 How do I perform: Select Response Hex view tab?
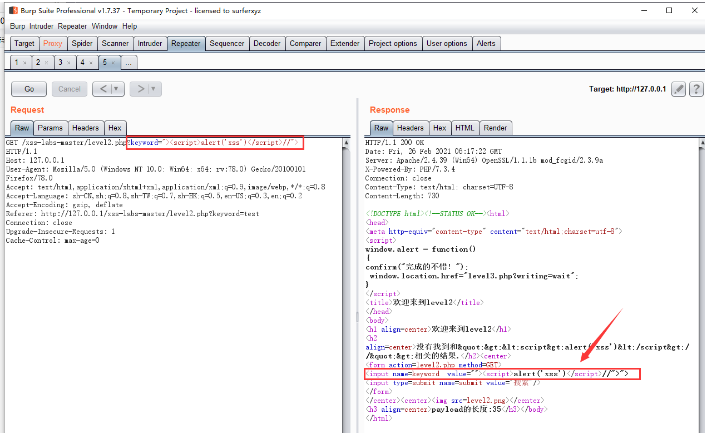tap(440, 128)
